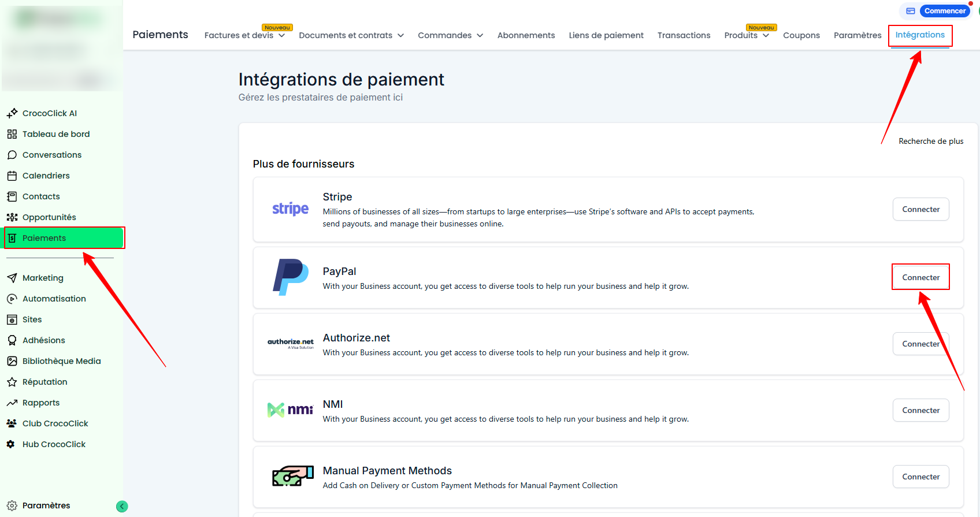Switch to the Transactions tab
Viewport: 980px width, 517px height.
tap(684, 35)
